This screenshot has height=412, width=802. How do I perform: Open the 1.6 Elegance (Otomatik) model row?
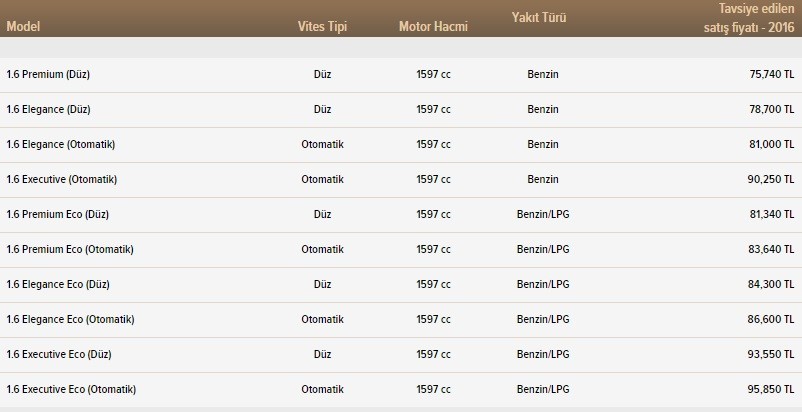click(61, 145)
